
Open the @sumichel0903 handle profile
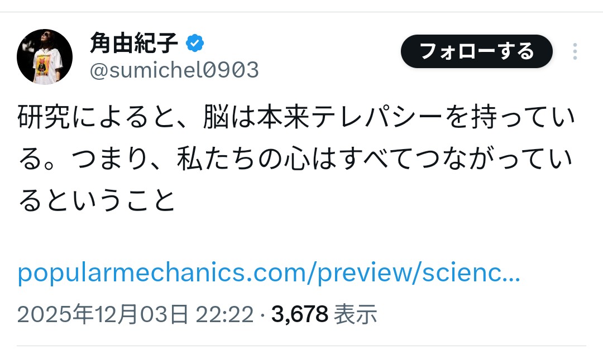click(x=174, y=71)
